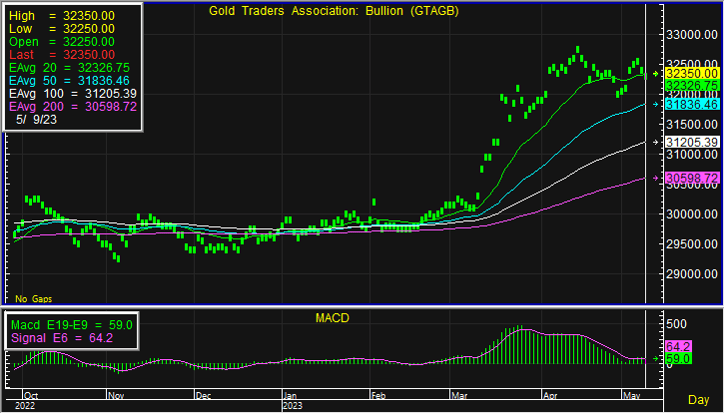The image size is (725, 414).
Task: Click the Day interval label
Action: point(700,399)
